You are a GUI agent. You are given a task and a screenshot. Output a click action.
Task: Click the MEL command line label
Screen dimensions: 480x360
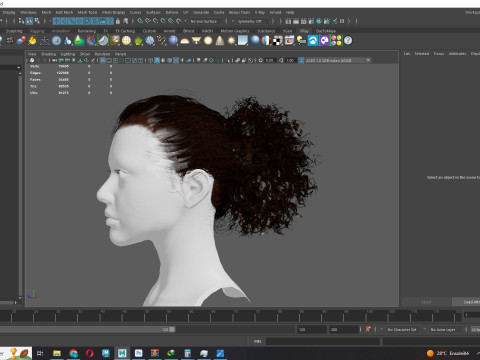pyautogui.click(x=257, y=341)
